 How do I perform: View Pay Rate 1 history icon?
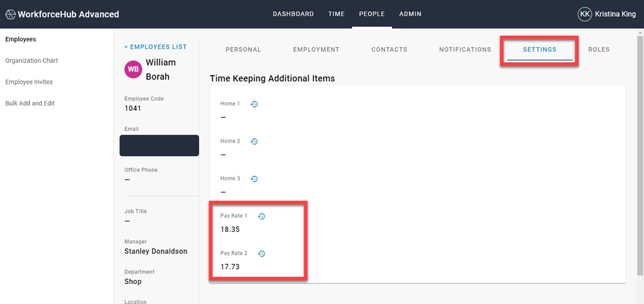click(262, 217)
